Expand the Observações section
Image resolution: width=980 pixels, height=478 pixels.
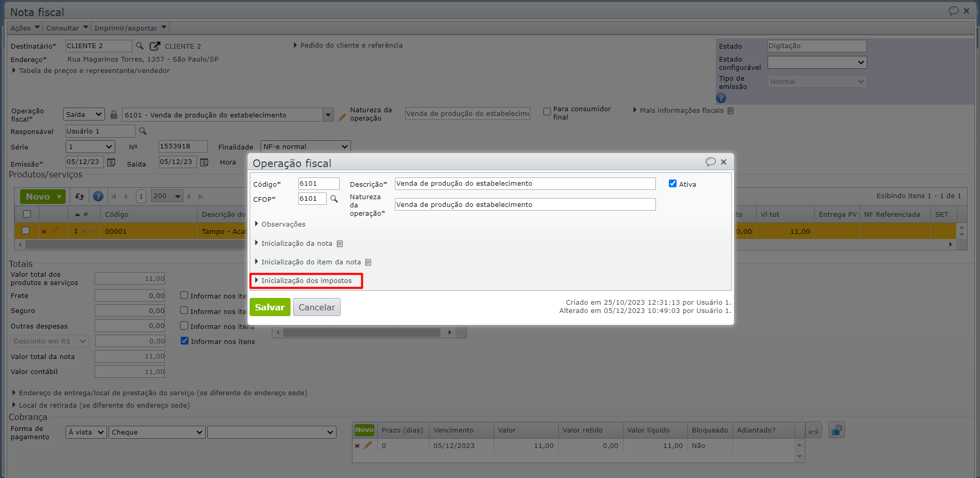(280, 225)
